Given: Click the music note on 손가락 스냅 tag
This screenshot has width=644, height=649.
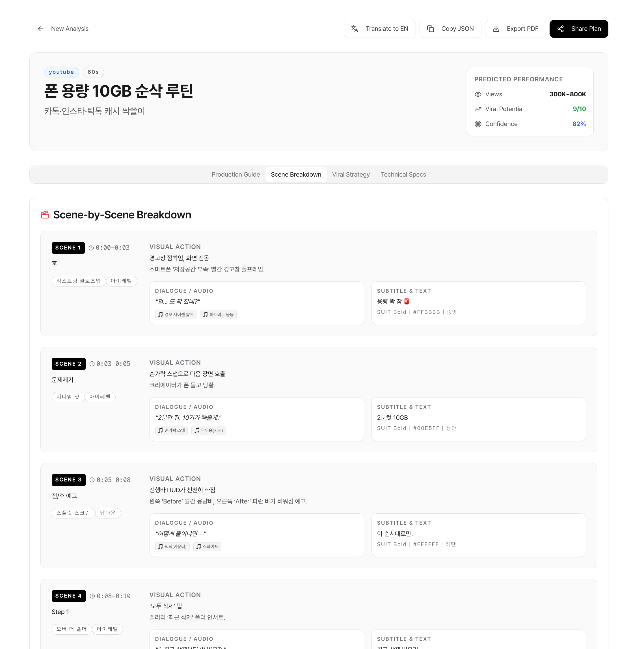Looking at the screenshot, I should (160, 430).
